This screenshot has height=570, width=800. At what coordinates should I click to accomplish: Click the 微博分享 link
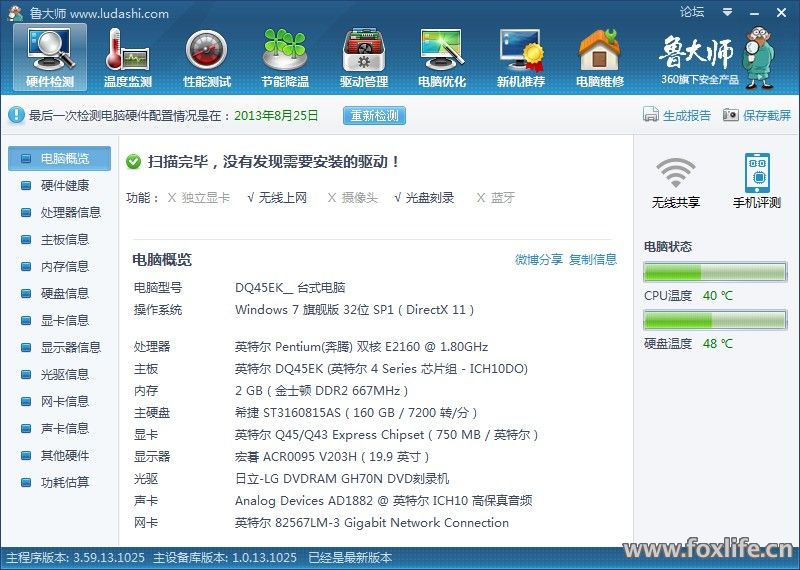coord(538,260)
